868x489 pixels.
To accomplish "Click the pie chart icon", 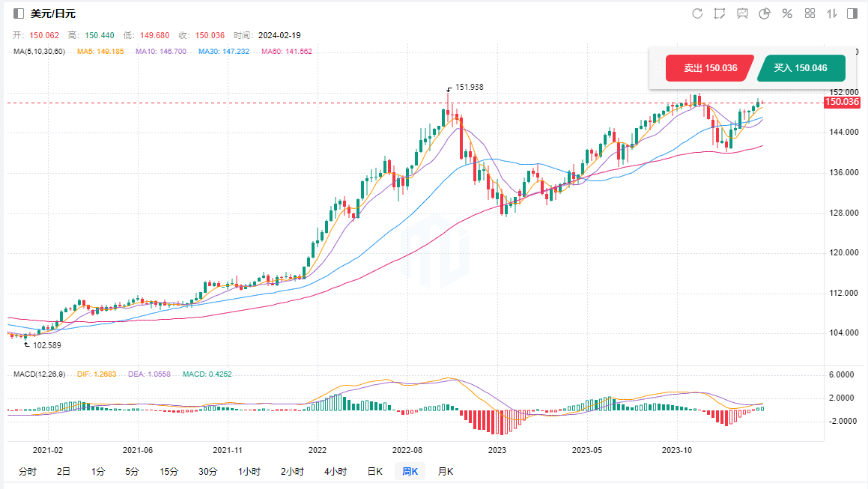I will pyautogui.click(x=765, y=13).
